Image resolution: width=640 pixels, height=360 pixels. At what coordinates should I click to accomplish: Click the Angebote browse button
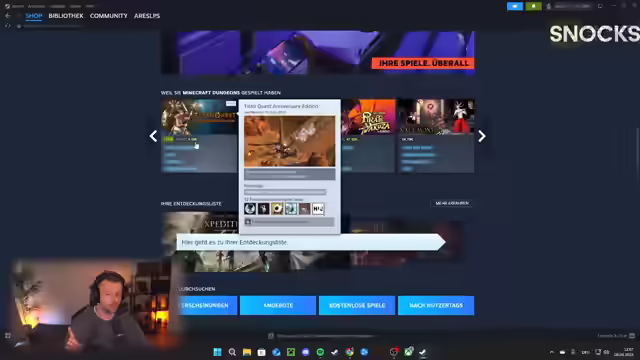click(x=278, y=305)
